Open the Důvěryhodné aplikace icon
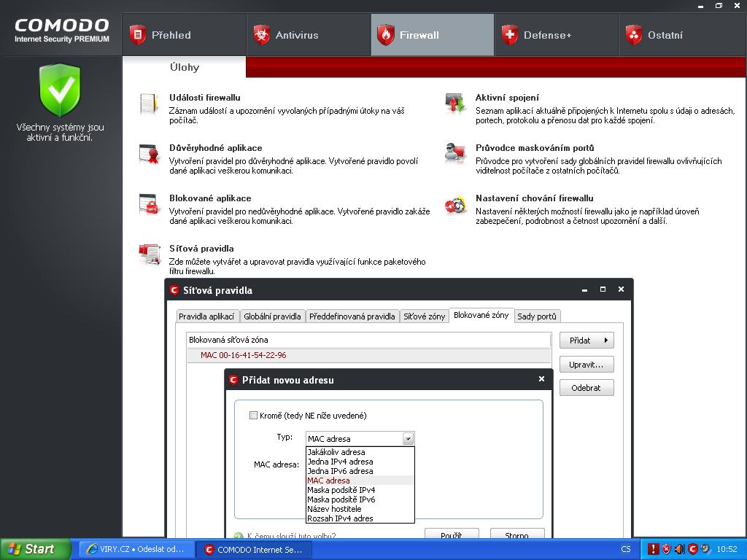747x560 pixels. (150, 155)
